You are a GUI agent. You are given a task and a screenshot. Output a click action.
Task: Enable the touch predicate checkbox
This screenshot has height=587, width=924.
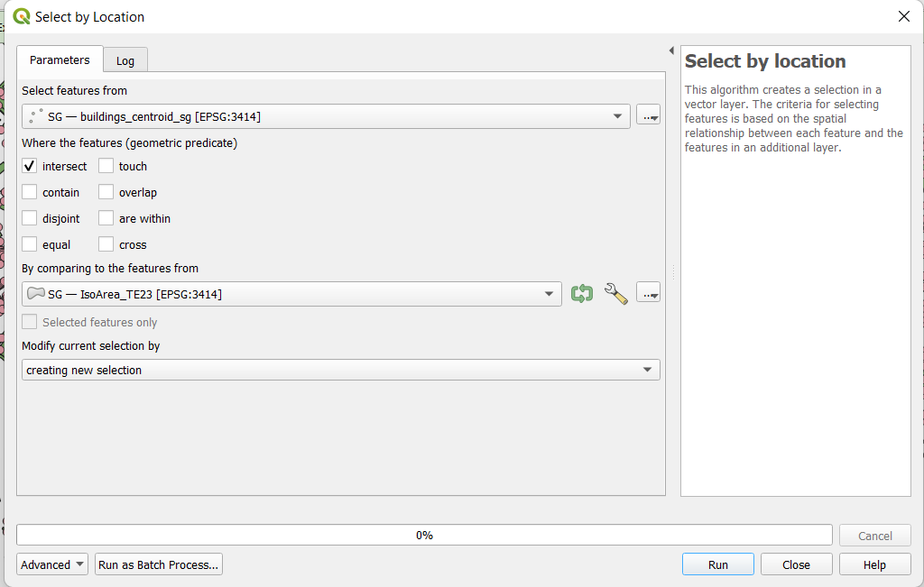point(106,166)
